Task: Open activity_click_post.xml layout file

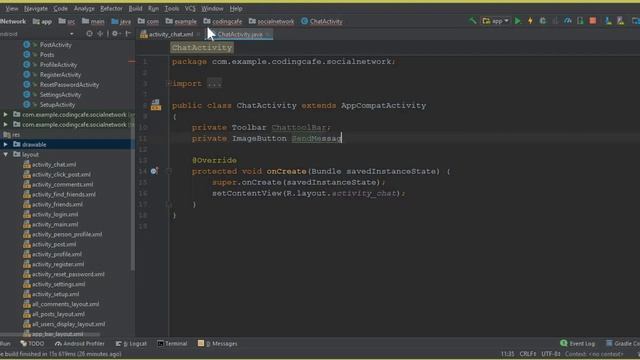Action: 61,175
